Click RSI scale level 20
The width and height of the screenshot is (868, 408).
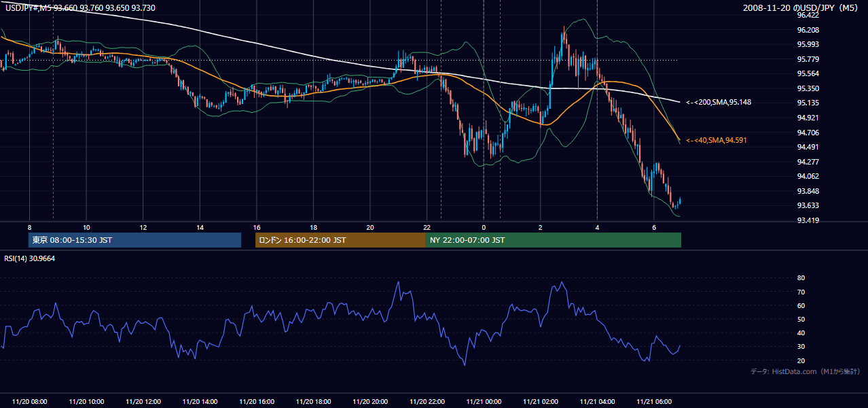[801, 360]
